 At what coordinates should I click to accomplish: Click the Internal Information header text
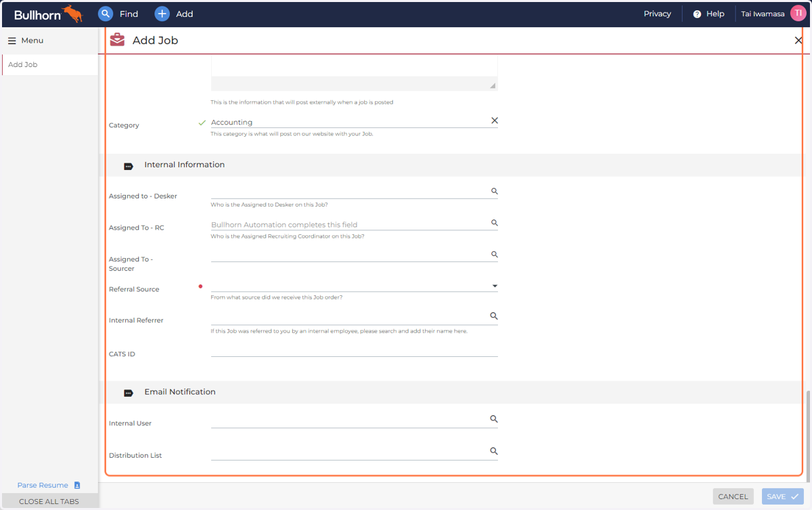[184, 165]
